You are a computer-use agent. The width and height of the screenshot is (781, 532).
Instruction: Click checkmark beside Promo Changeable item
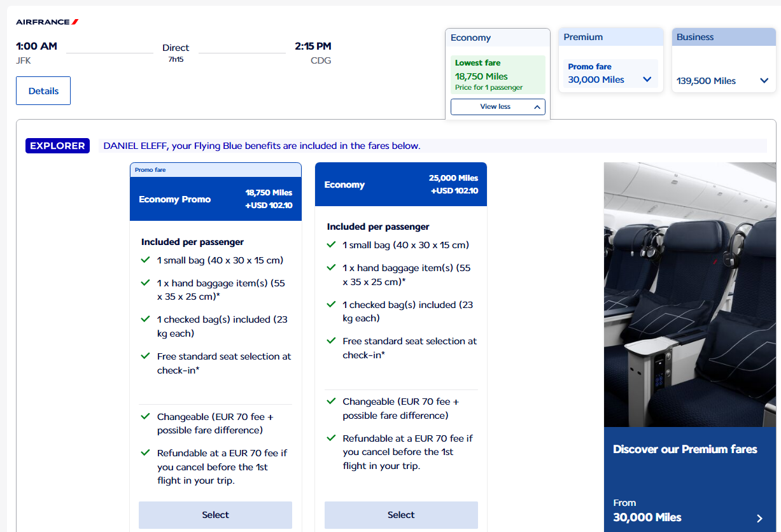[x=146, y=416]
